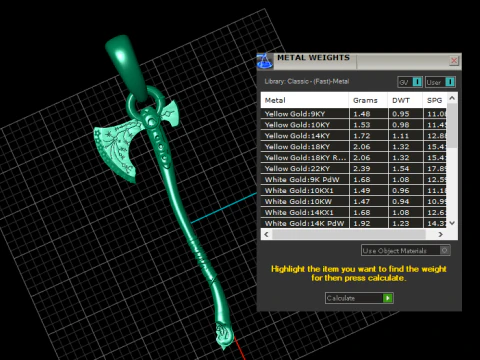Select the Yellow Gold:22KY row
This screenshot has width=480, height=360.
coord(353,169)
